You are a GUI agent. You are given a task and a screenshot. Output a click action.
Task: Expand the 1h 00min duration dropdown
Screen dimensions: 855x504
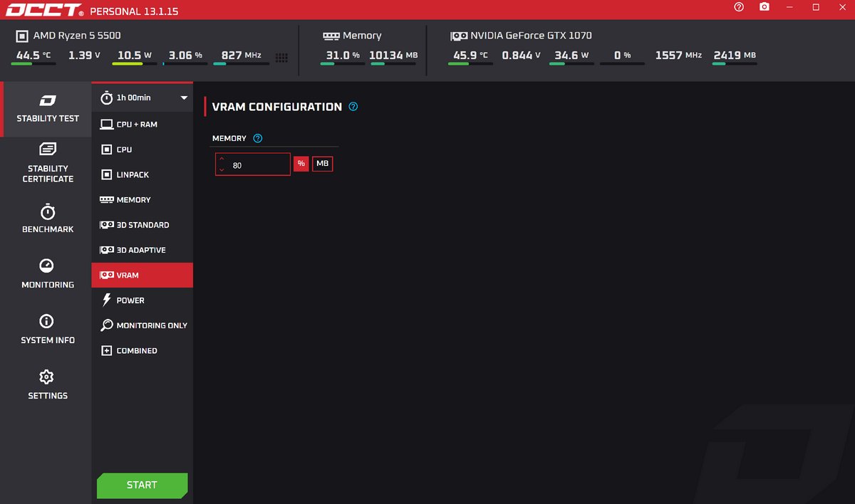pos(183,98)
